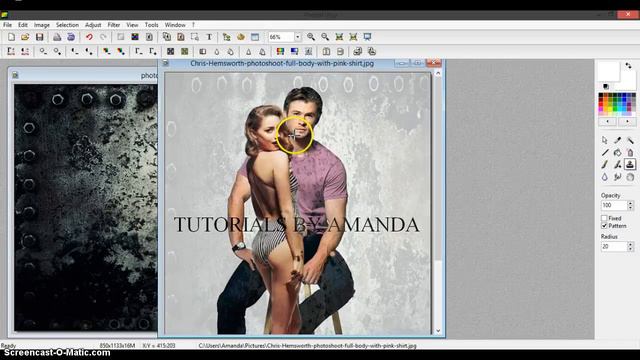Click image window scrollbar up arrow
This screenshot has height=360, width=640.
pos(438,73)
